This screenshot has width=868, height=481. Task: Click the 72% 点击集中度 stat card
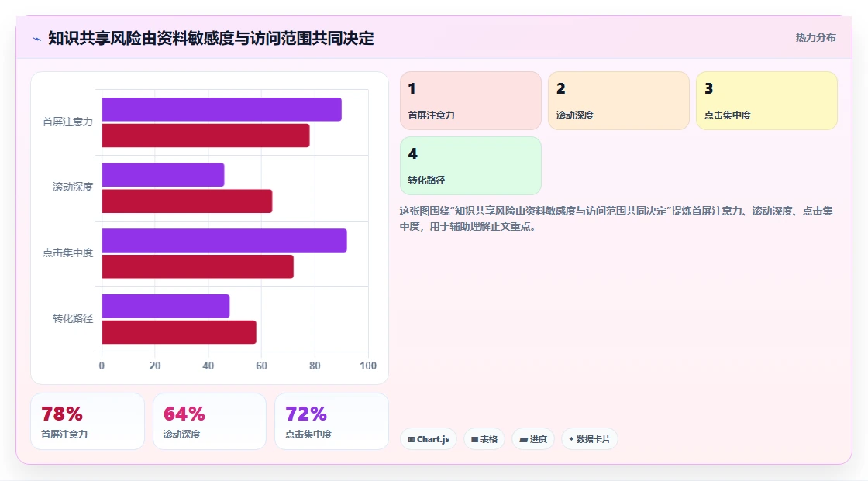point(332,421)
